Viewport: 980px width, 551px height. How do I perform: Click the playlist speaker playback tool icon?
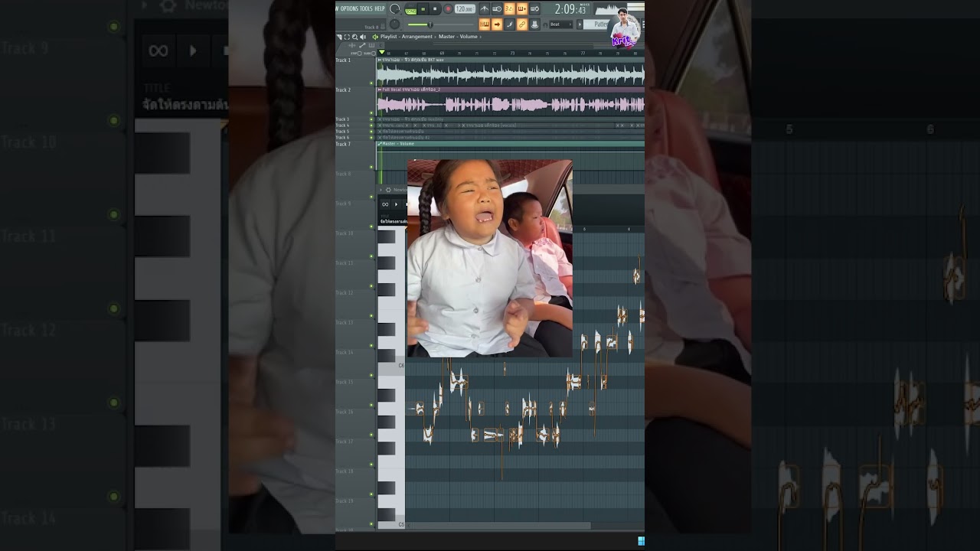tap(363, 37)
